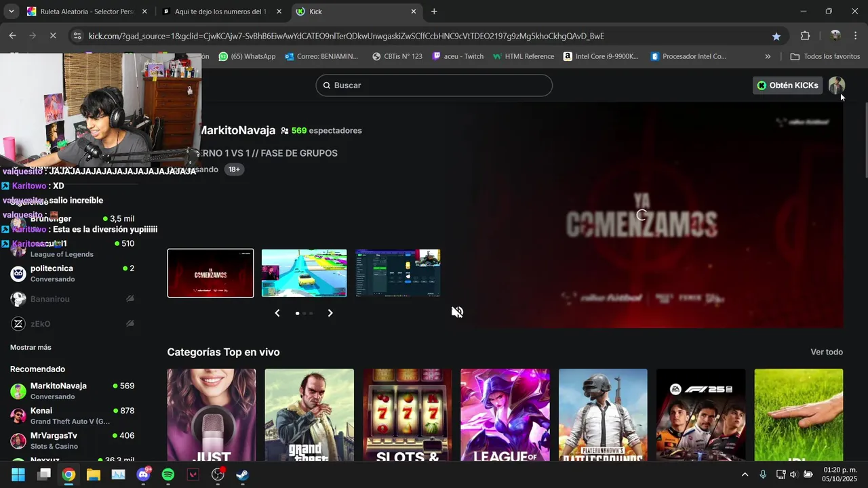
Task: Select the third dark dashboard carousel thumbnail
Action: [398, 273]
